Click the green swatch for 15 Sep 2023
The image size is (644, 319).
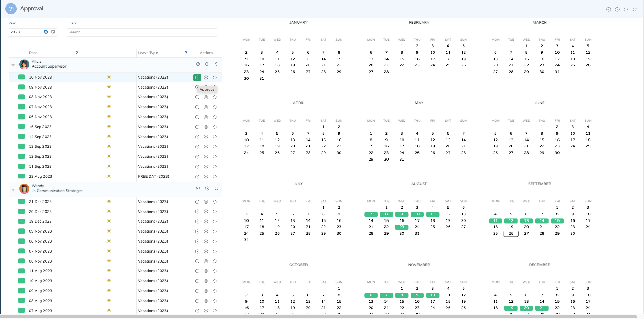click(21, 127)
